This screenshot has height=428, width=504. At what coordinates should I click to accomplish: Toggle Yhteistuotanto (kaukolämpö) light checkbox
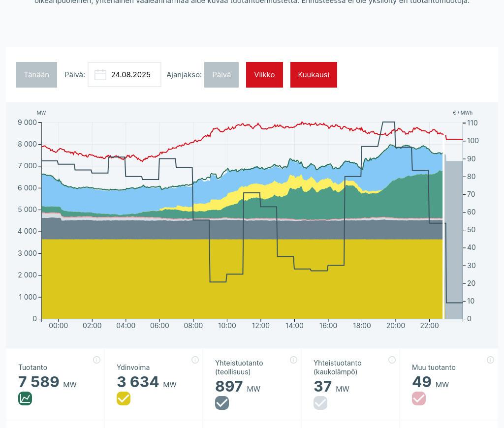[320, 403]
